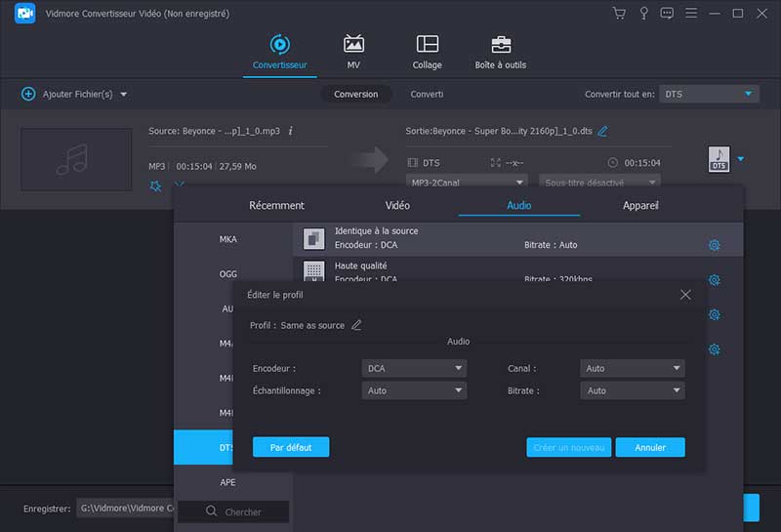
Task: Edit the output file name with pencil icon
Action: [602, 131]
